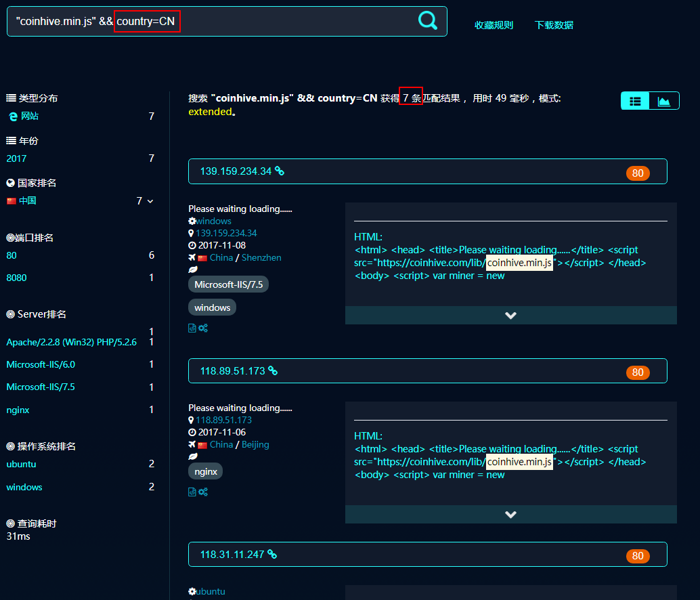Click gear icon beside windows OS link
Viewport: 700px width, 600px height.
(x=192, y=221)
